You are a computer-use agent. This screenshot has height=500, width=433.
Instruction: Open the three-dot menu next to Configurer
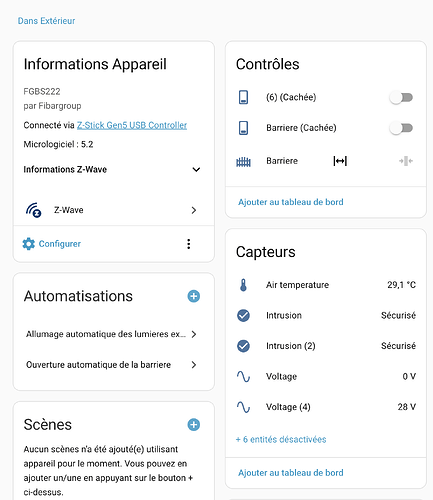coord(189,244)
